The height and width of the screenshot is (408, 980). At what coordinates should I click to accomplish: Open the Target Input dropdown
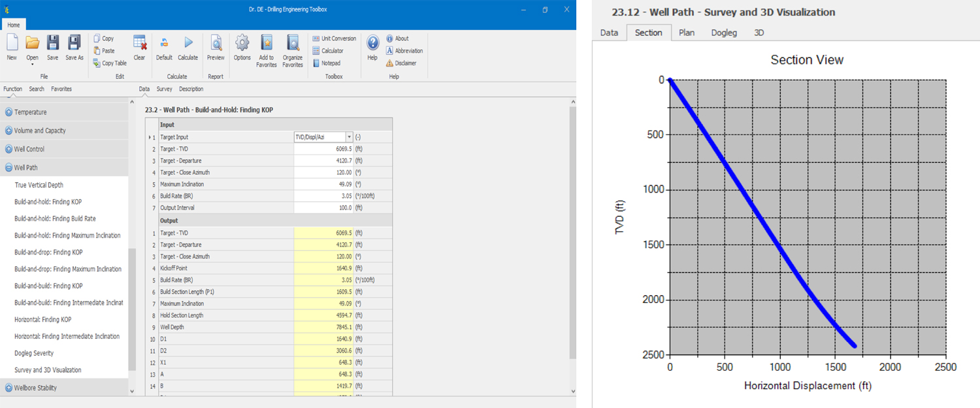[x=349, y=137]
